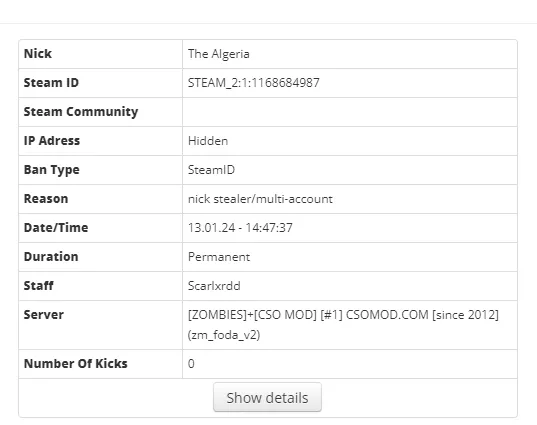Image resolution: width=537 pixels, height=425 pixels.
Task: Click the Number Of Kicks label
Action: [x=75, y=364]
